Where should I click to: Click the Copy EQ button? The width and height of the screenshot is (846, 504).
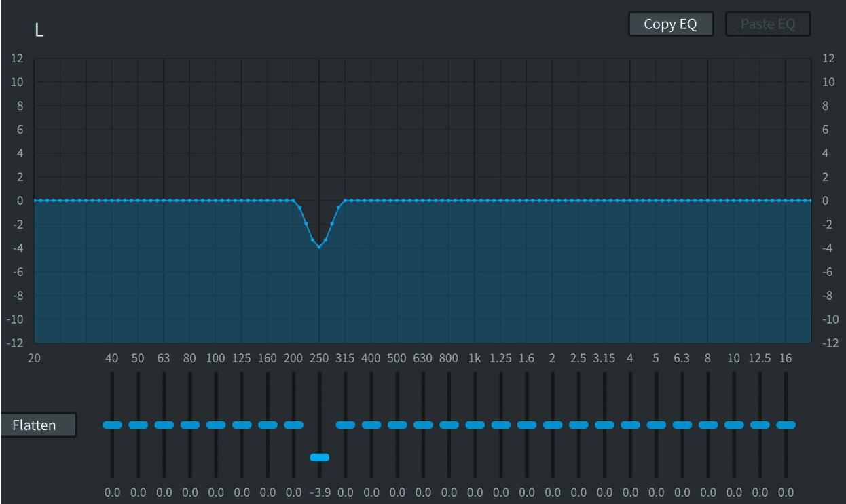pyautogui.click(x=670, y=24)
